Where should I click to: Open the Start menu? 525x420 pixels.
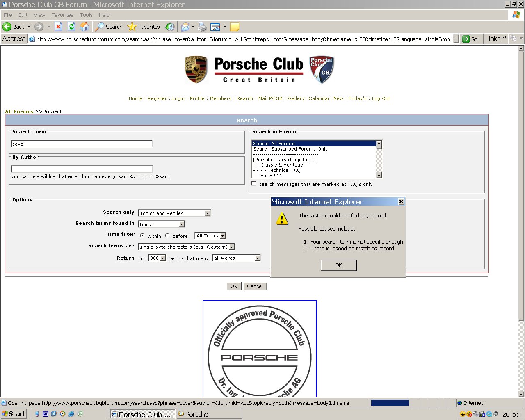pyautogui.click(x=14, y=414)
